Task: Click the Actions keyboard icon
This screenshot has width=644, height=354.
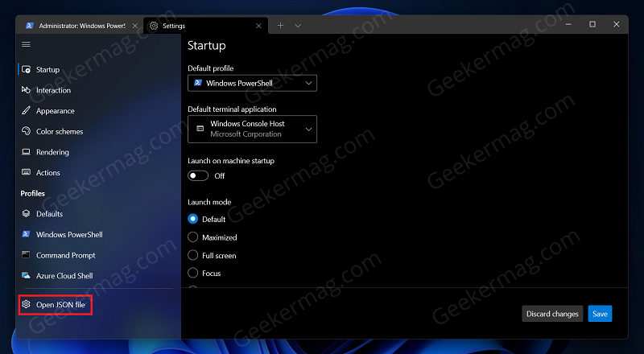Action: tap(26, 172)
